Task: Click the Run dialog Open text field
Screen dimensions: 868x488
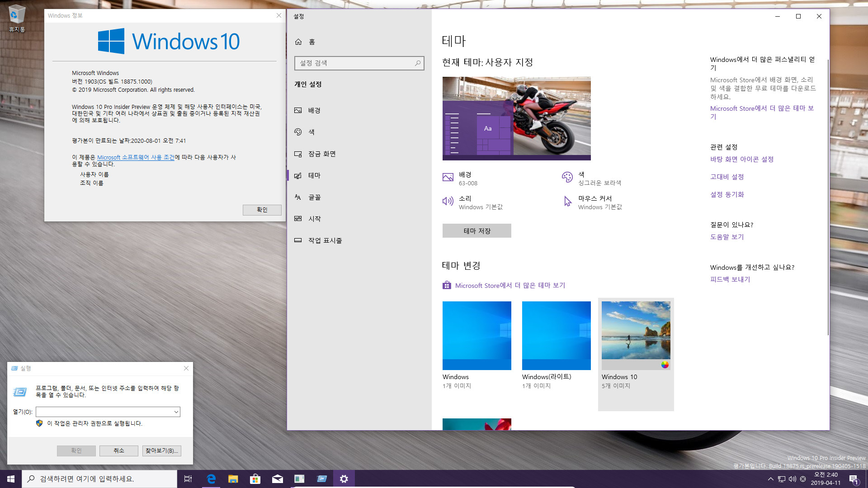Action: click(x=104, y=412)
